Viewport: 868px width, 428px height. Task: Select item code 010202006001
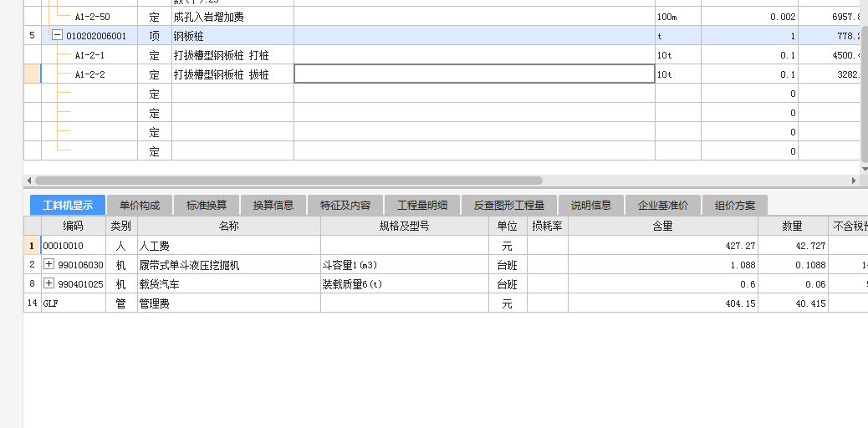point(96,36)
